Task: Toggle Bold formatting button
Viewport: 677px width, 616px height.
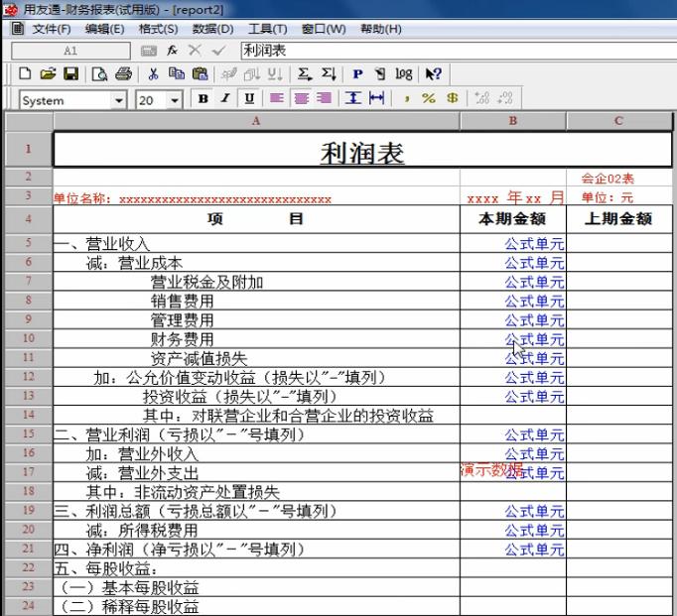Action: tap(203, 99)
